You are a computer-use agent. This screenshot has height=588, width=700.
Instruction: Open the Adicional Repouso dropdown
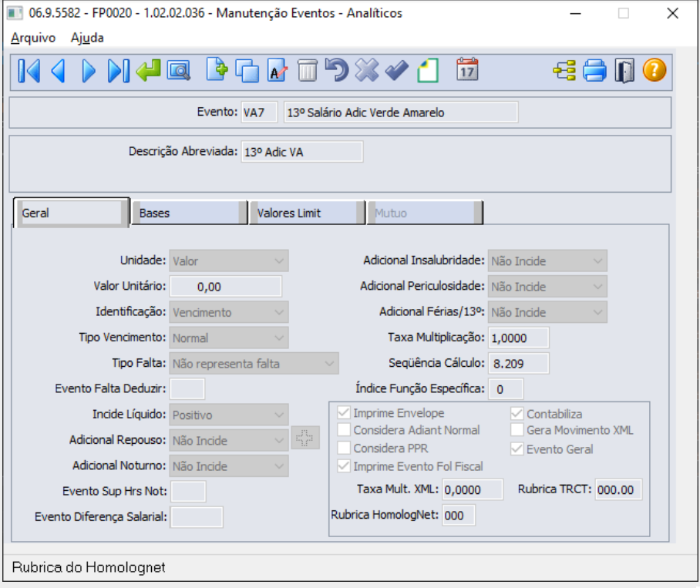click(x=229, y=440)
